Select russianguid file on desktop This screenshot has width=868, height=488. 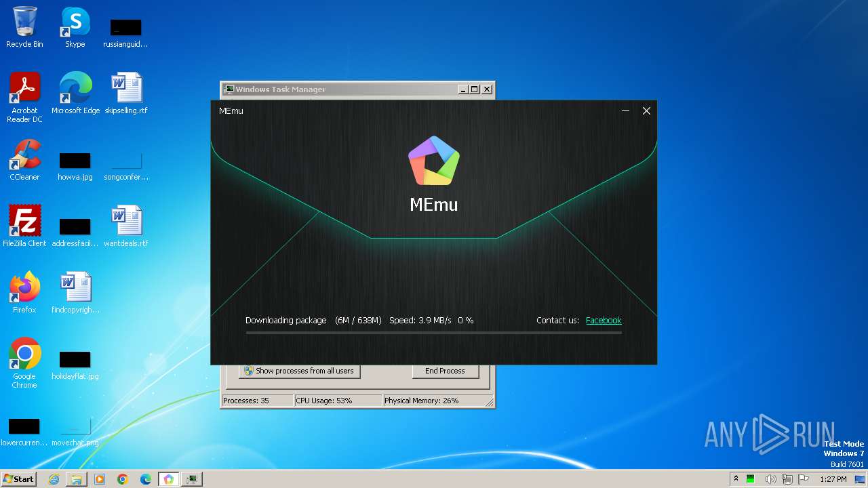[x=125, y=33]
